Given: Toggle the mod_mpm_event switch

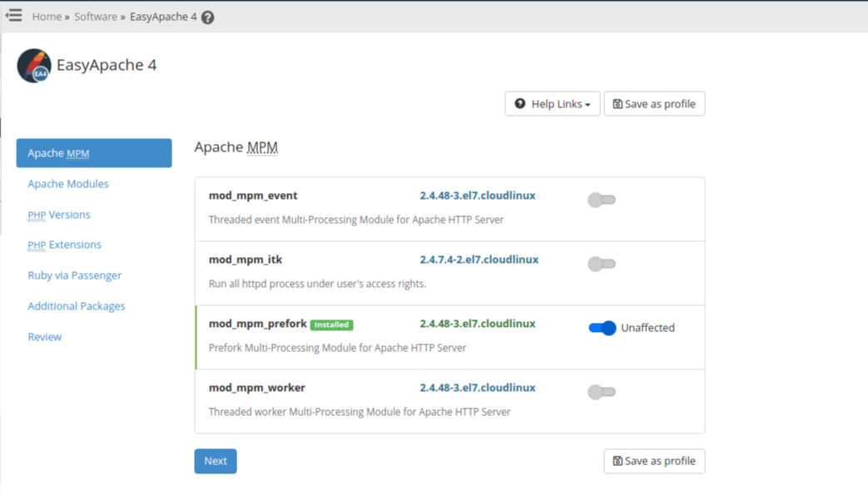Looking at the screenshot, I should tap(602, 200).
